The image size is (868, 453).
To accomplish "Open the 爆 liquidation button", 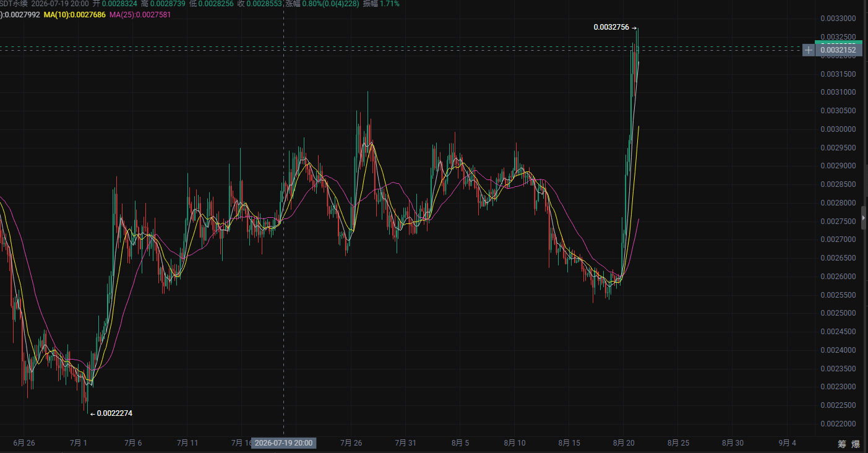I will point(856,444).
